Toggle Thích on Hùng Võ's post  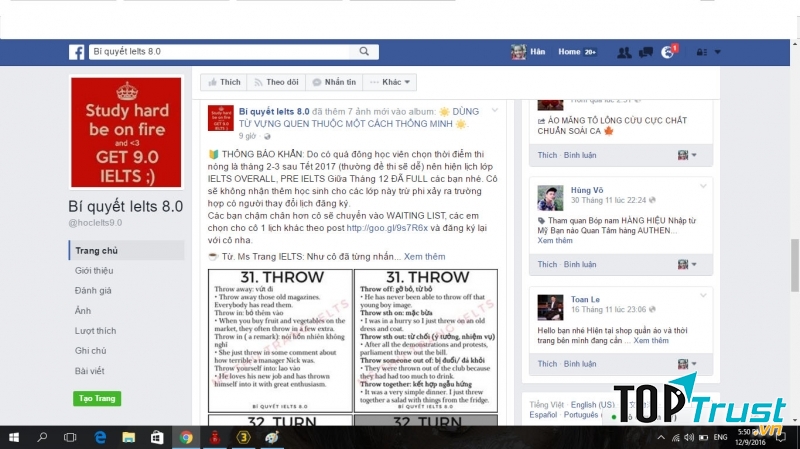pyautogui.click(x=547, y=265)
